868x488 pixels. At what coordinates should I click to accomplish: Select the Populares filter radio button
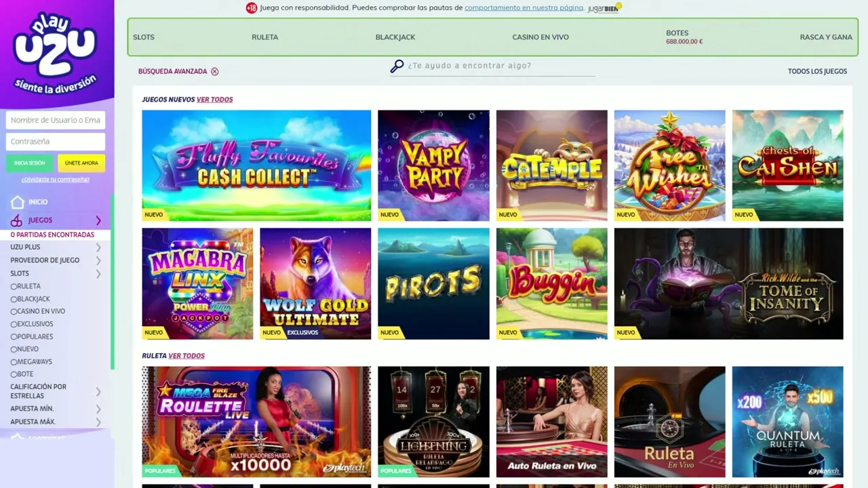pos(14,337)
